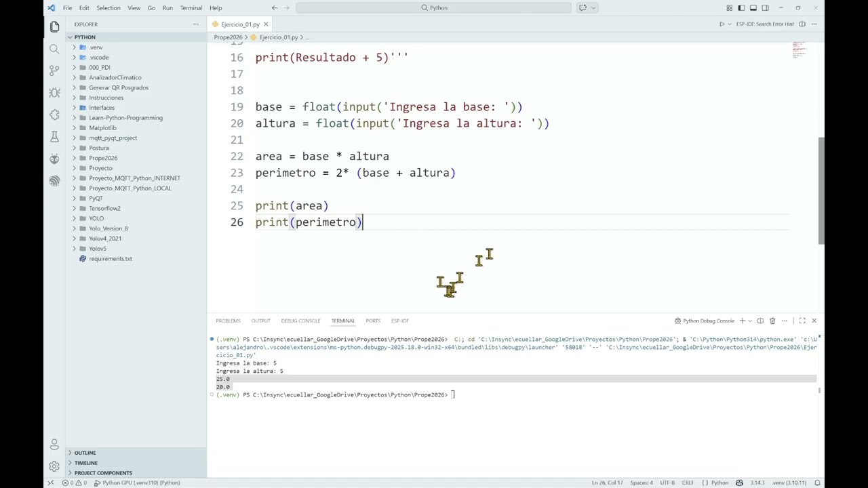The image size is (868, 488).
Task: Open the notifications bell in status bar
Action: point(817,483)
